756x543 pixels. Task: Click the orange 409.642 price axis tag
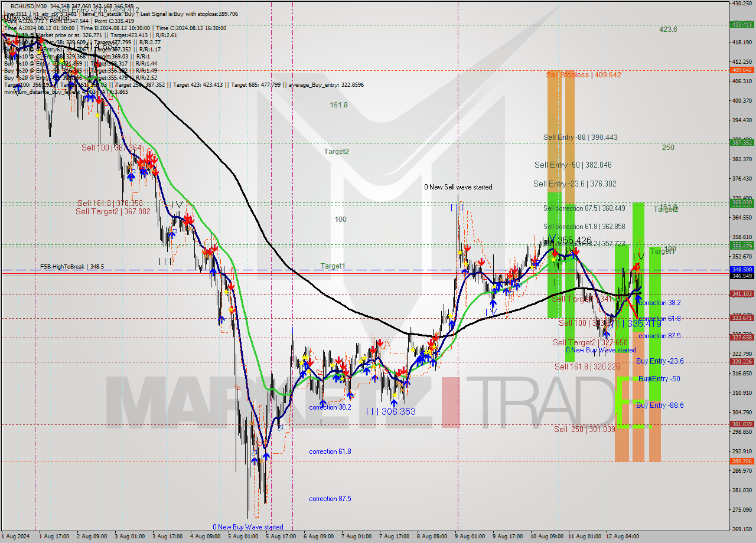tap(742, 70)
